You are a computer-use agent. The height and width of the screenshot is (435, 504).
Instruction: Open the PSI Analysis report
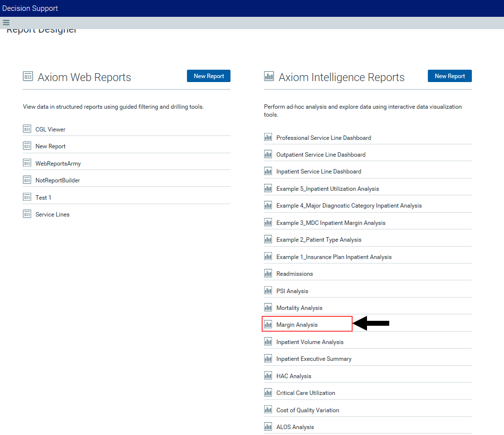tap(292, 291)
